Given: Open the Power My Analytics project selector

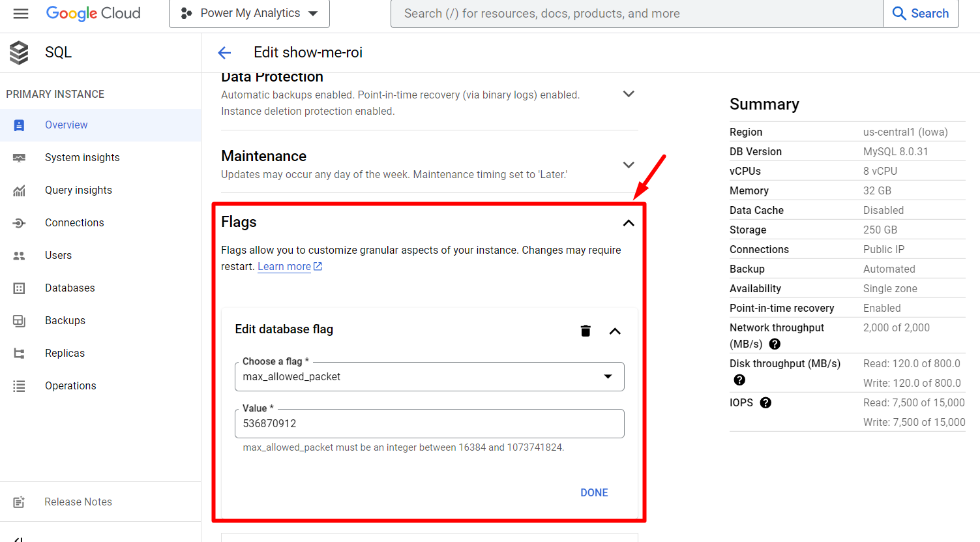Looking at the screenshot, I should pyautogui.click(x=249, y=14).
